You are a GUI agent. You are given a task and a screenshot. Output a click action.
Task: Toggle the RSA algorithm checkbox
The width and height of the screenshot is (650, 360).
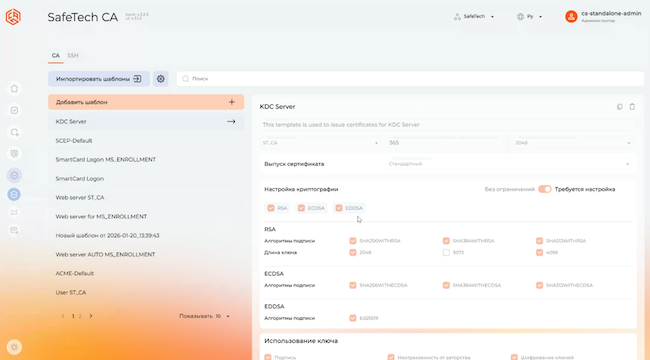(x=271, y=208)
